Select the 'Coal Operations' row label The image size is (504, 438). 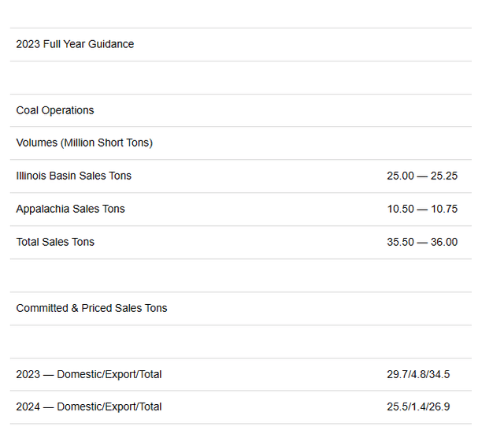[55, 110]
